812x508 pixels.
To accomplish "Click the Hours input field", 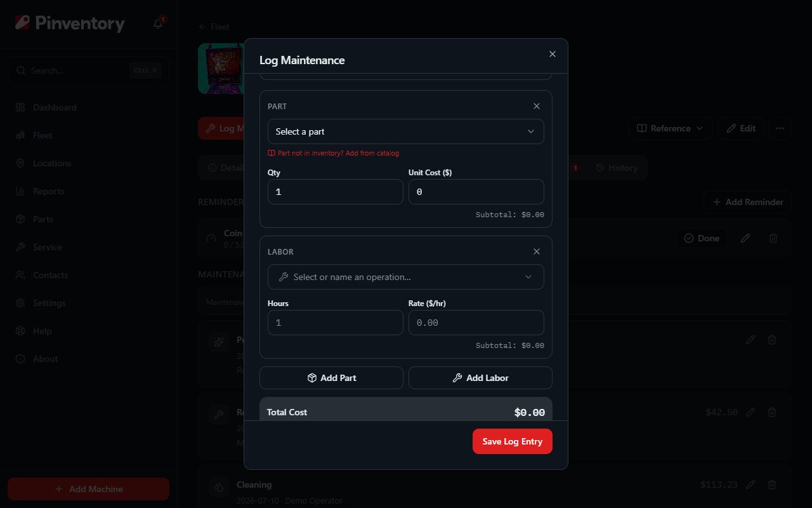I will [x=336, y=323].
